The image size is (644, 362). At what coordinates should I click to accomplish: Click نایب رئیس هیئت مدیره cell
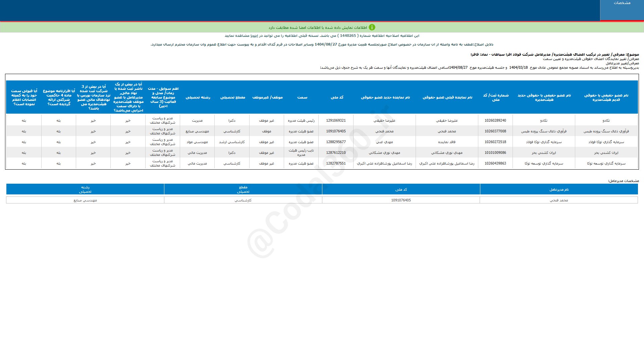point(301,153)
